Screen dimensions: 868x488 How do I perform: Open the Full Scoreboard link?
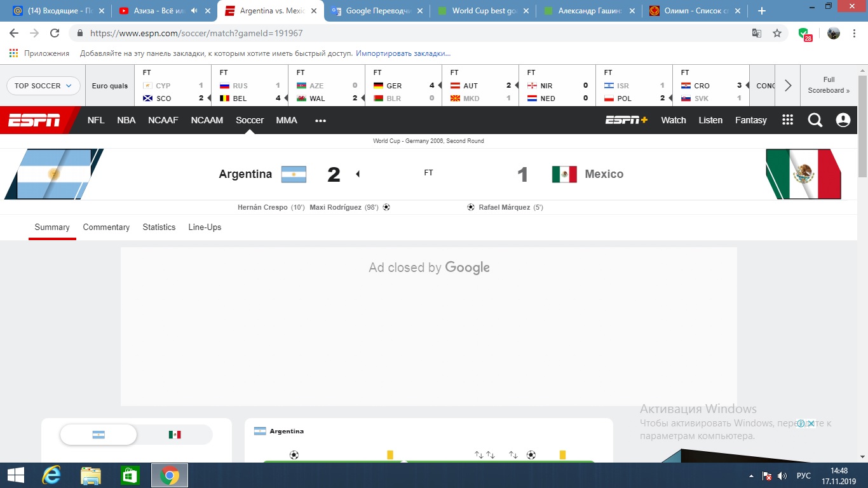point(829,85)
